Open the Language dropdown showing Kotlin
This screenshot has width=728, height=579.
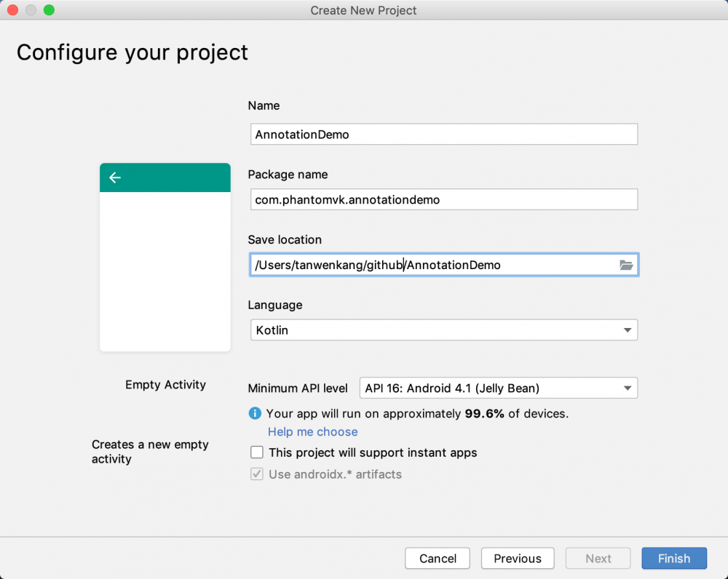coord(443,330)
